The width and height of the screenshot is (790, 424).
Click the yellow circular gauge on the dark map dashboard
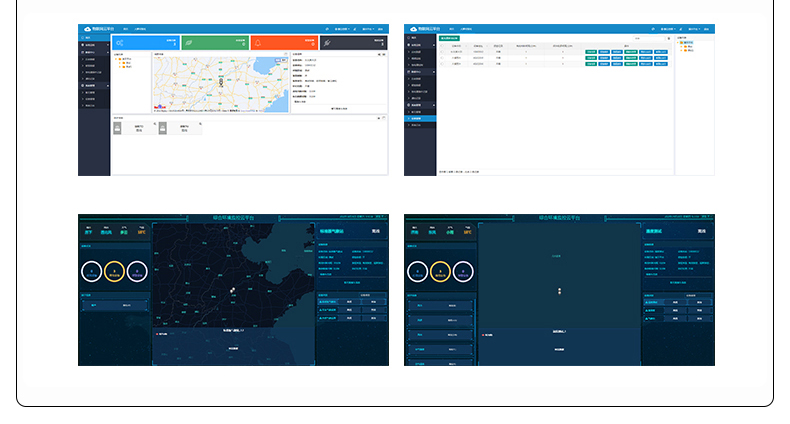click(x=115, y=271)
